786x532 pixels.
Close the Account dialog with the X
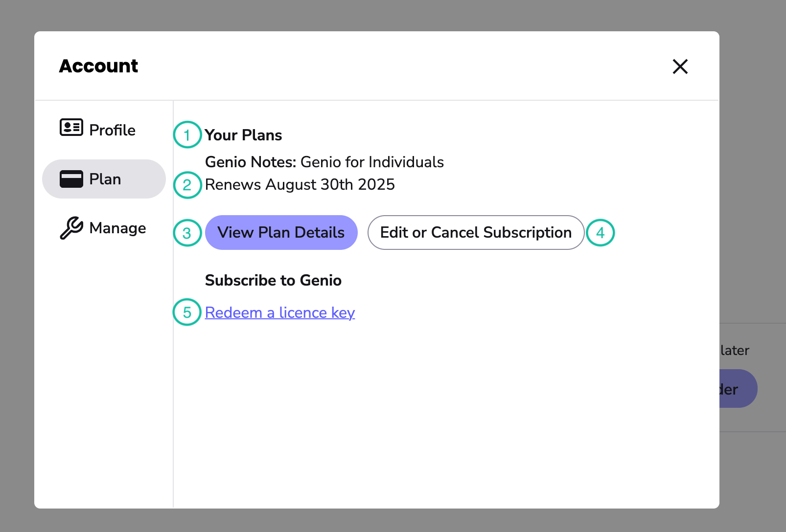[x=680, y=66]
